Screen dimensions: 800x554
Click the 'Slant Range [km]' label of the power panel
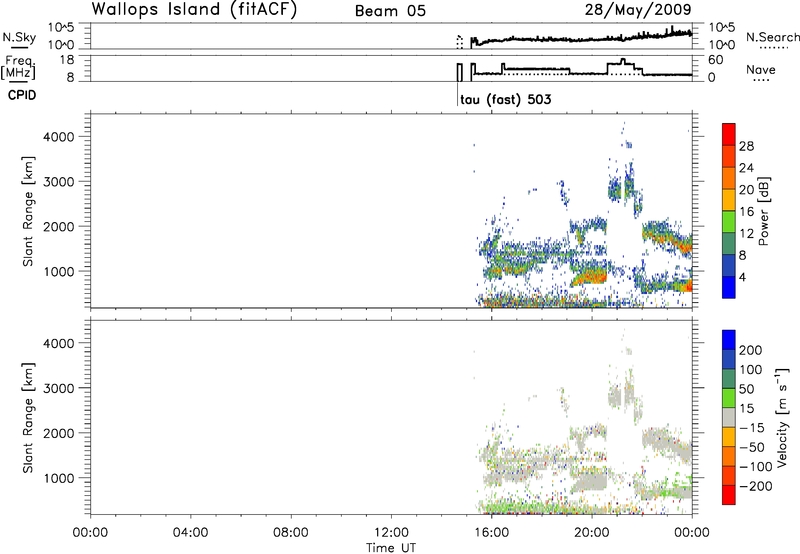28,211
